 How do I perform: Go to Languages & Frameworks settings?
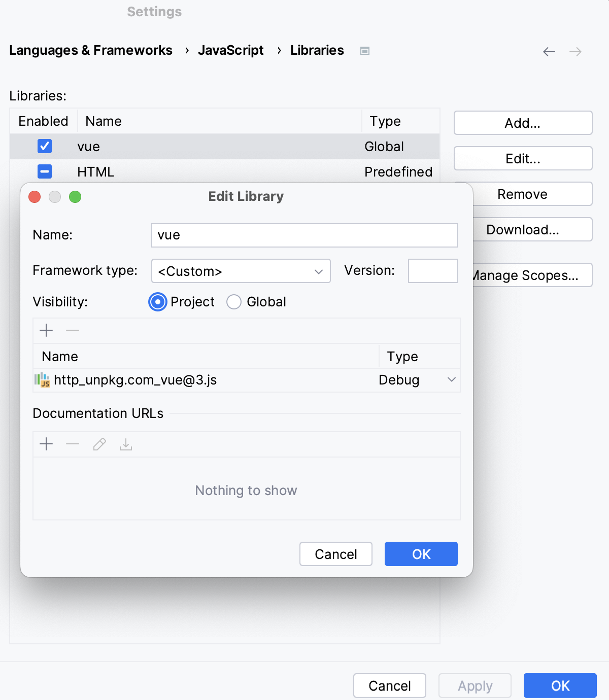click(91, 50)
